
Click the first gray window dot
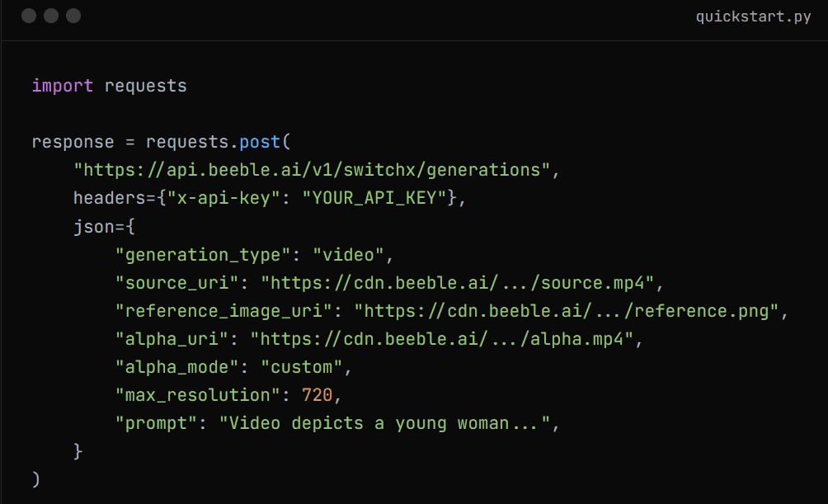(x=29, y=16)
